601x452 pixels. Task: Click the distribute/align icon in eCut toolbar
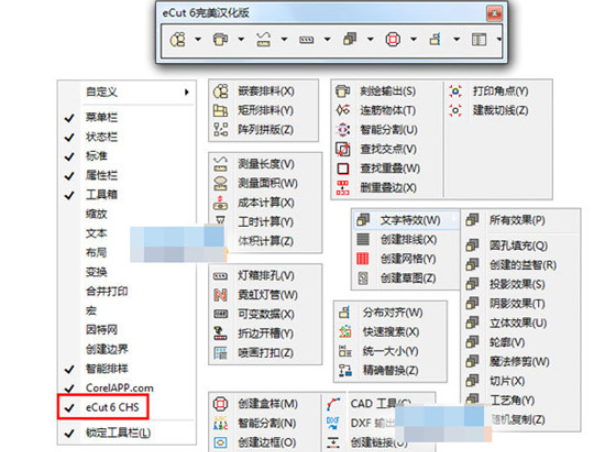(x=435, y=39)
